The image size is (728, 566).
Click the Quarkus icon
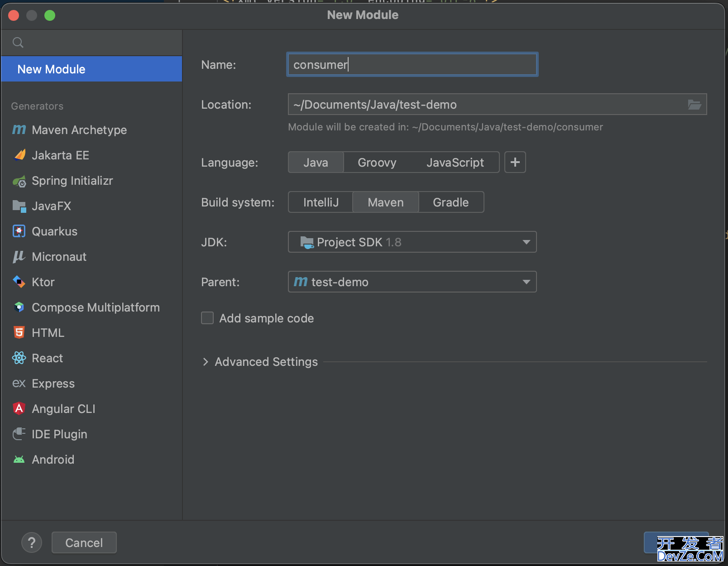pos(19,231)
